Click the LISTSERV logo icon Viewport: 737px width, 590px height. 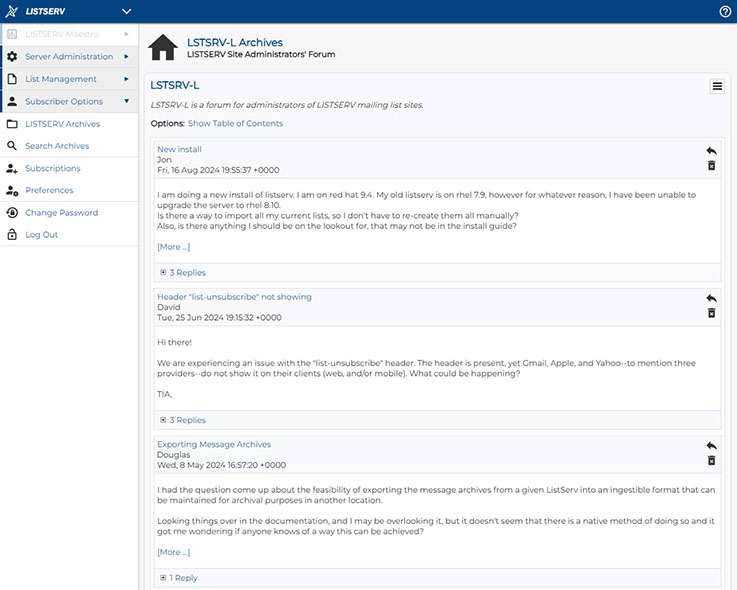coord(11,11)
